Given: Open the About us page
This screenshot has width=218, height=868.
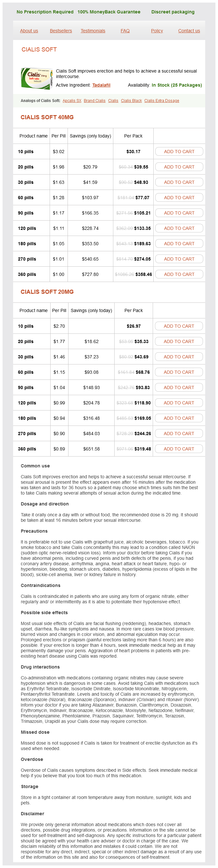Looking at the screenshot, I should (x=29, y=31).
